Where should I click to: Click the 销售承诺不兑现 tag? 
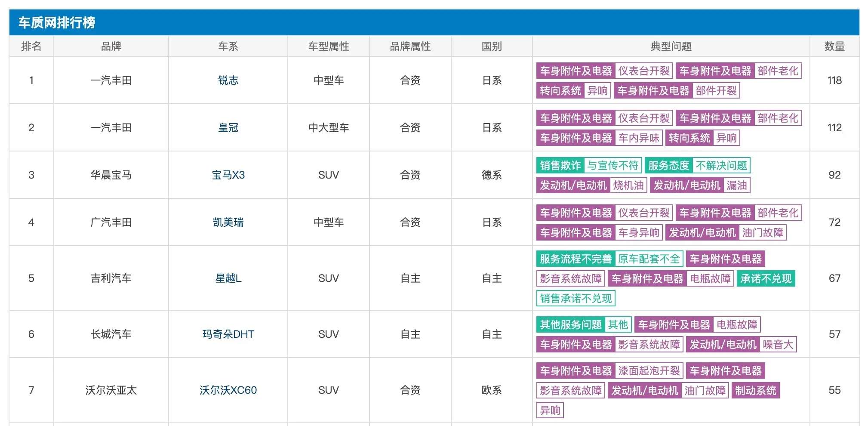576,299
